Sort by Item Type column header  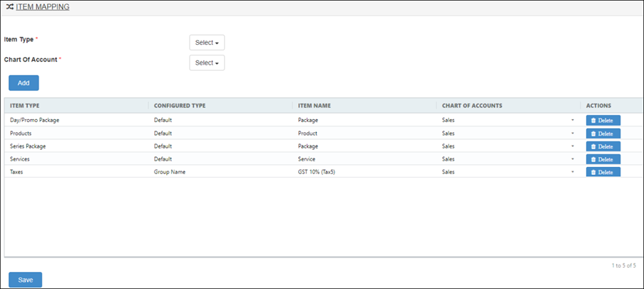25,106
